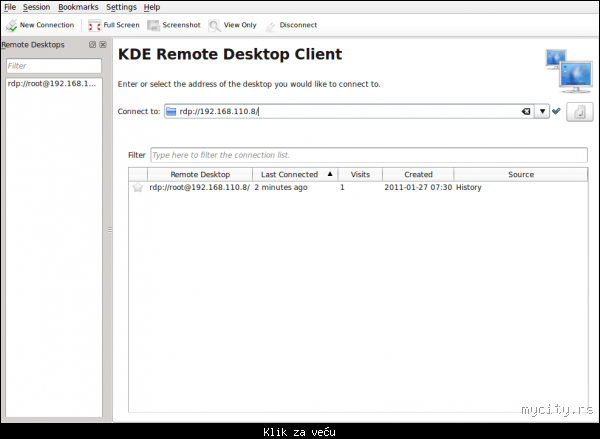Image resolution: width=600 pixels, height=439 pixels.
Task: Click the Connect to address field
Action: point(348,111)
